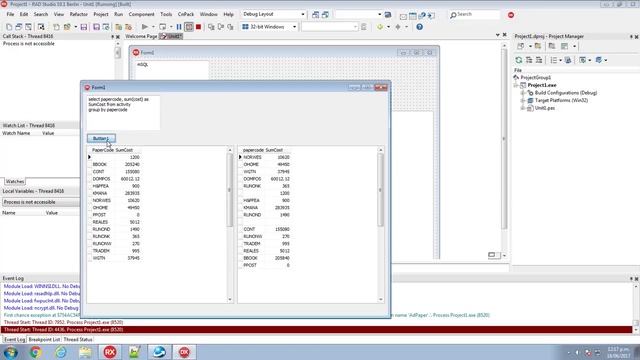Select Unit1.pas in the Project Manager
Screen dimensions: 640x360
pos(544,108)
